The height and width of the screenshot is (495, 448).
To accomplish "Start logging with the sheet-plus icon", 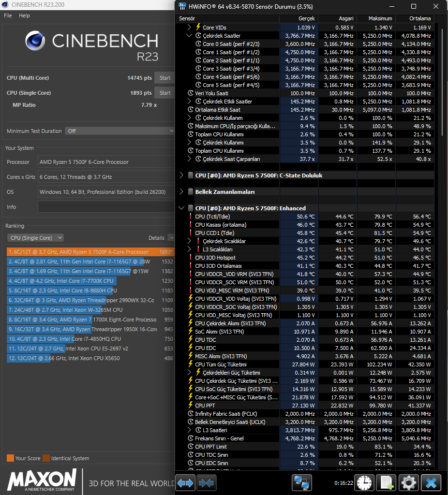I will click(387, 483).
